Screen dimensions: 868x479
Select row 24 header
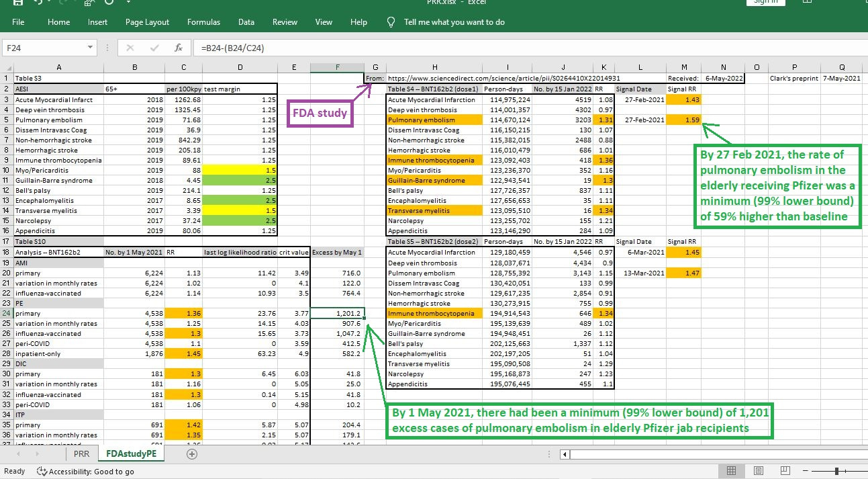pos(7,313)
